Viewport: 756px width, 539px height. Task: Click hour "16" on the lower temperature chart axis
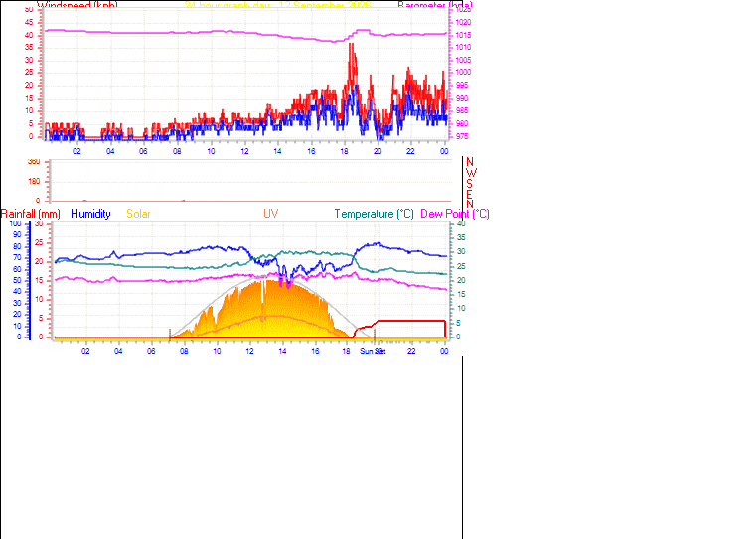pos(315,351)
